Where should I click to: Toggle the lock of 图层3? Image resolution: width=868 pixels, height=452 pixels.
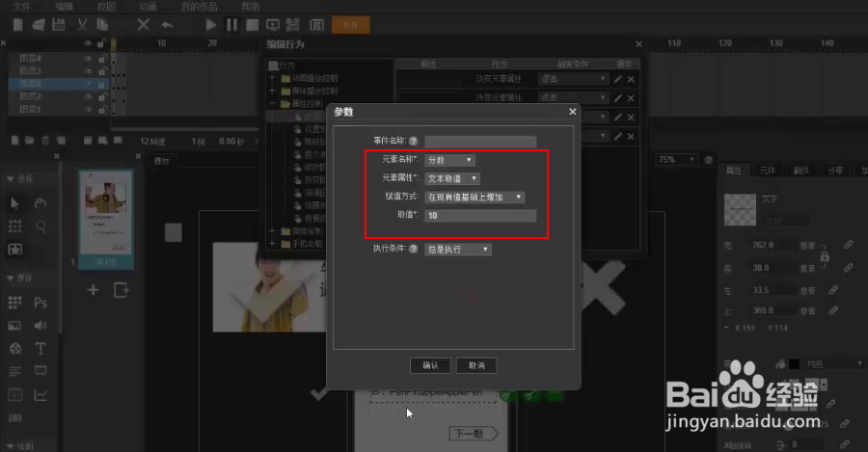click(x=102, y=70)
